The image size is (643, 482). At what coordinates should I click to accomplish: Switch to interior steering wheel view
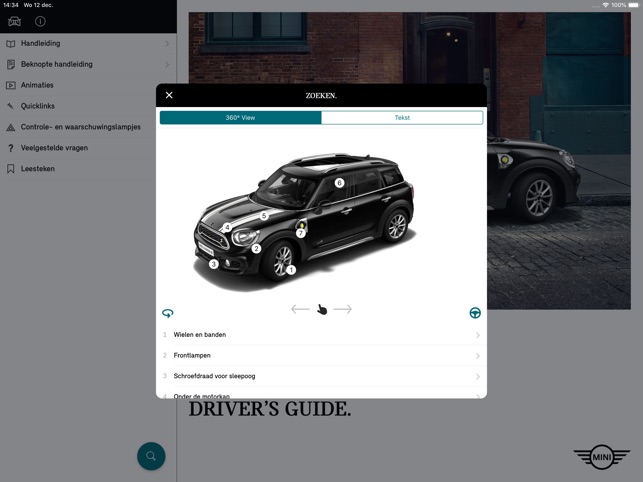(x=475, y=313)
